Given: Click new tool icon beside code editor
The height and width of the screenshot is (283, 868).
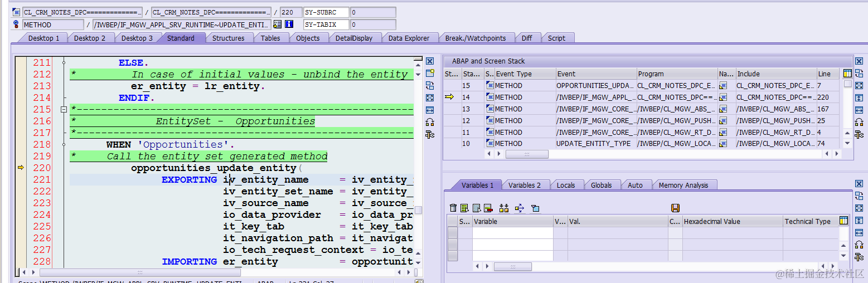Looking at the screenshot, I should (x=430, y=73).
